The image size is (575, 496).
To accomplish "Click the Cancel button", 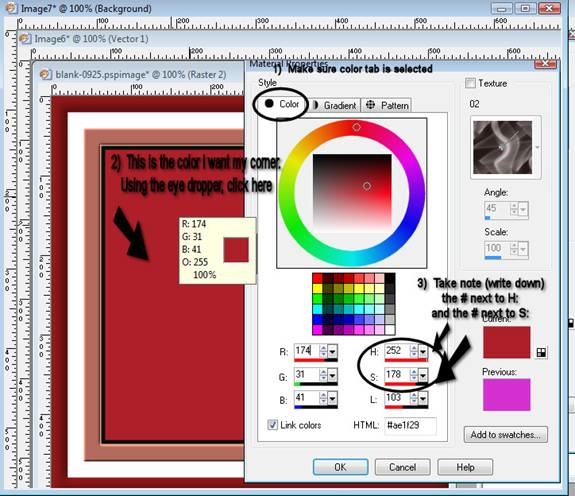I will 402,467.
